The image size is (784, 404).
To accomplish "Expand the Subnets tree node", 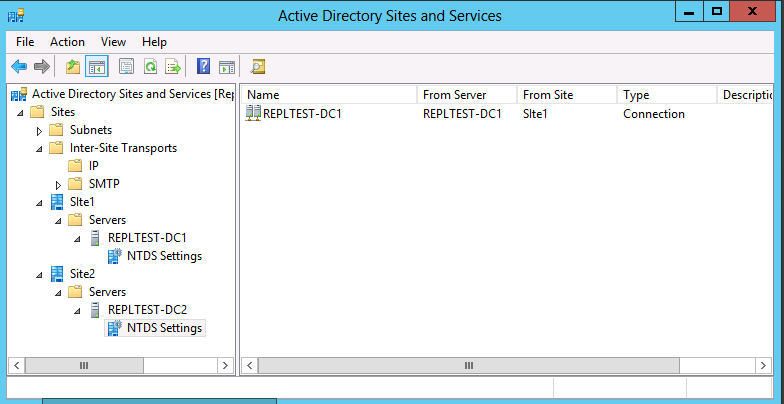I will 40,131.
